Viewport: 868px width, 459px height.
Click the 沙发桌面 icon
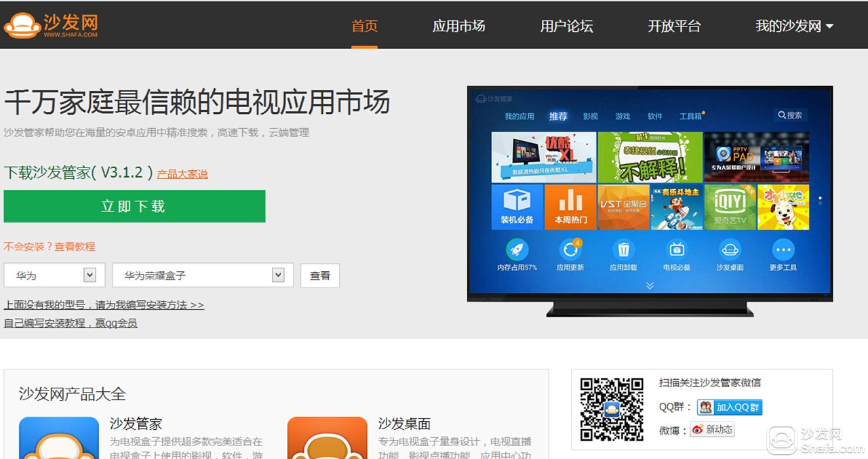(730, 250)
